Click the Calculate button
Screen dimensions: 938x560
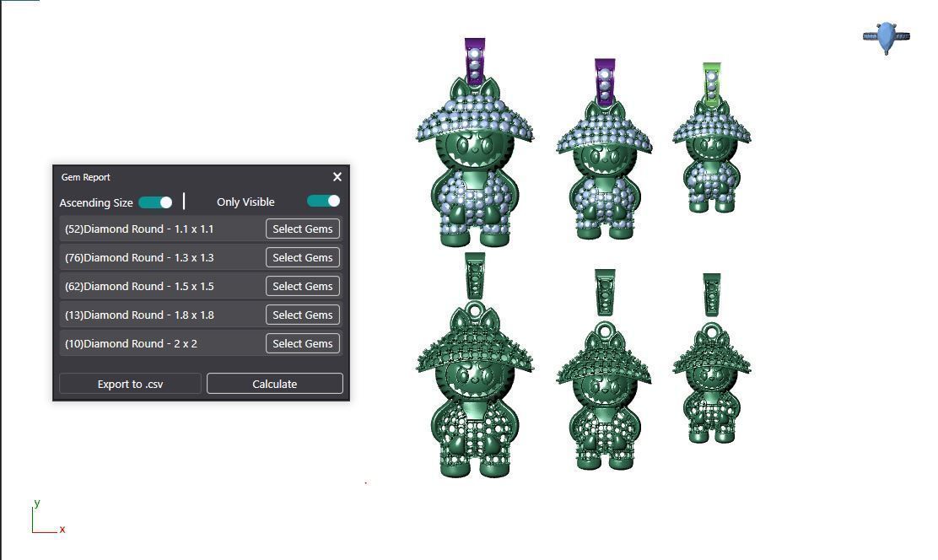[x=275, y=384]
